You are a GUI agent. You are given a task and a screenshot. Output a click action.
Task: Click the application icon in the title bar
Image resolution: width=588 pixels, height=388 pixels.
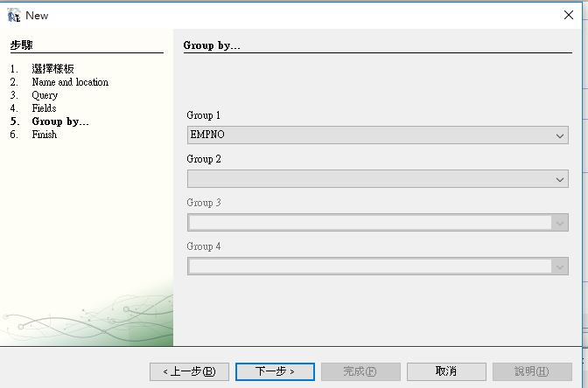pos(13,15)
